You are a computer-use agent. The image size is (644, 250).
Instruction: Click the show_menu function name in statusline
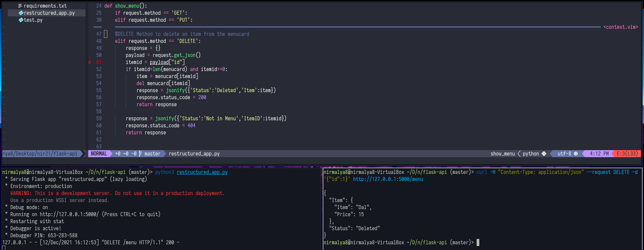coord(503,153)
